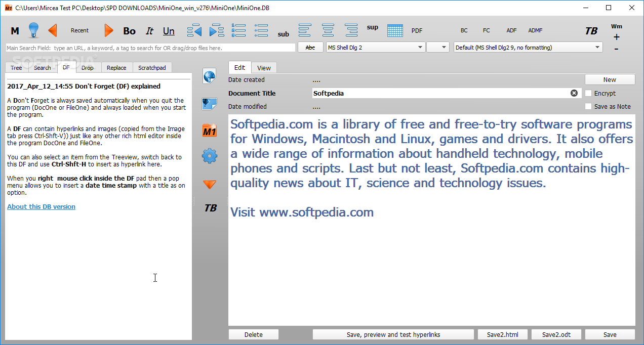
Task: Click the decrease indent icon
Action: click(x=194, y=30)
